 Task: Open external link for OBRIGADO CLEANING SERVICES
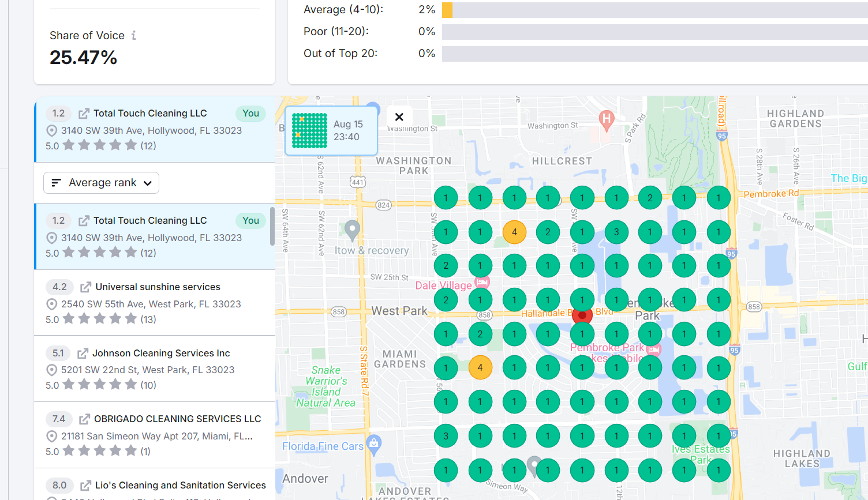tap(84, 419)
